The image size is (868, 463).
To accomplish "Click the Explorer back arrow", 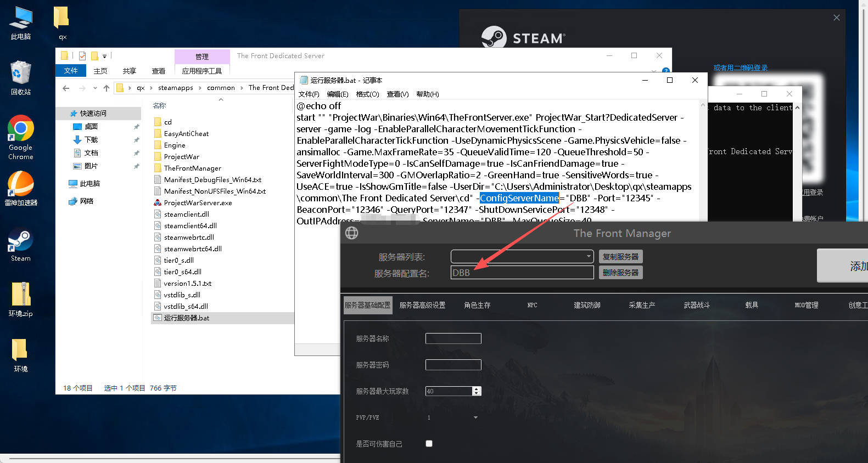I will tap(66, 88).
